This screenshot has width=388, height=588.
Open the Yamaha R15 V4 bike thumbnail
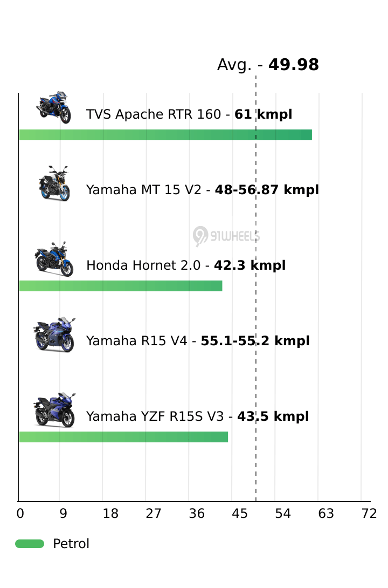pos(54,335)
